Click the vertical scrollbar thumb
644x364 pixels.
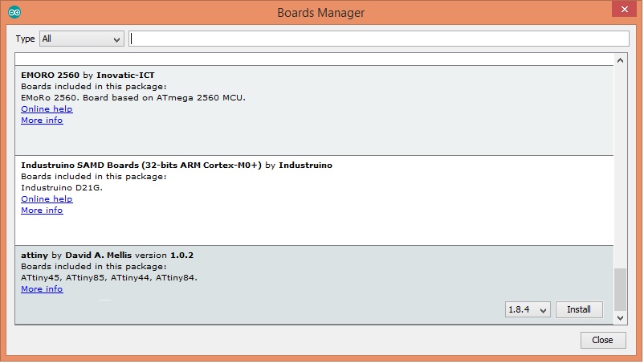(x=620, y=289)
